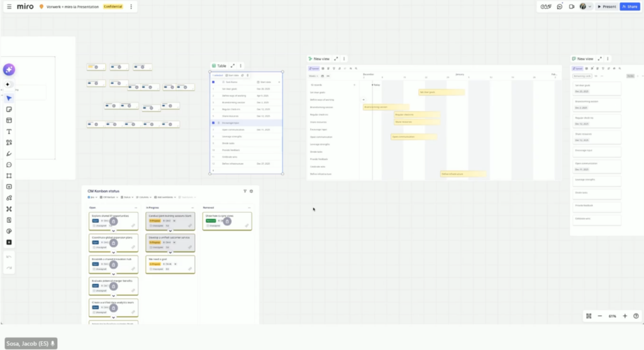Select the Text tool in toolbar
The height and width of the screenshot is (350, 644).
pyautogui.click(x=9, y=132)
